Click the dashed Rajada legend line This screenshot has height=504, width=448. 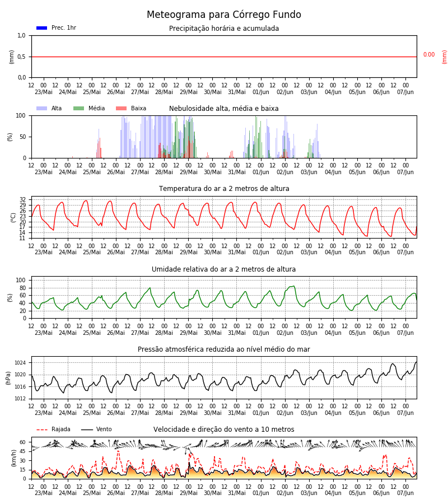42,430
